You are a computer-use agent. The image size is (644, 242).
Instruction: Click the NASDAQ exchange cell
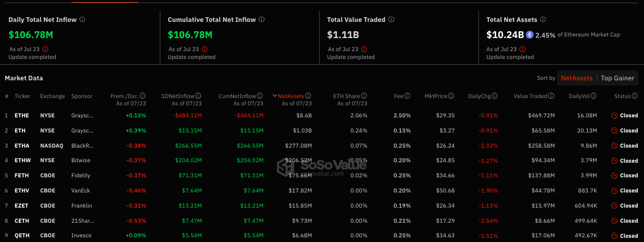click(x=52, y=146)
